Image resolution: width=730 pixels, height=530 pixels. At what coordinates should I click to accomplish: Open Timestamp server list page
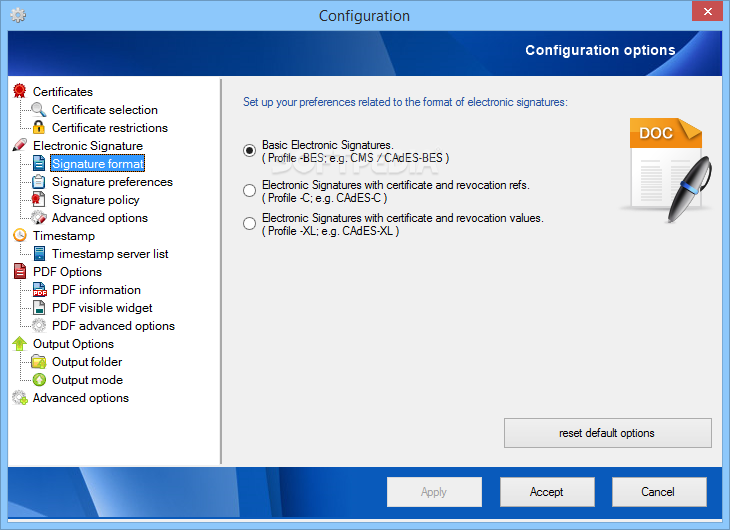110,254
